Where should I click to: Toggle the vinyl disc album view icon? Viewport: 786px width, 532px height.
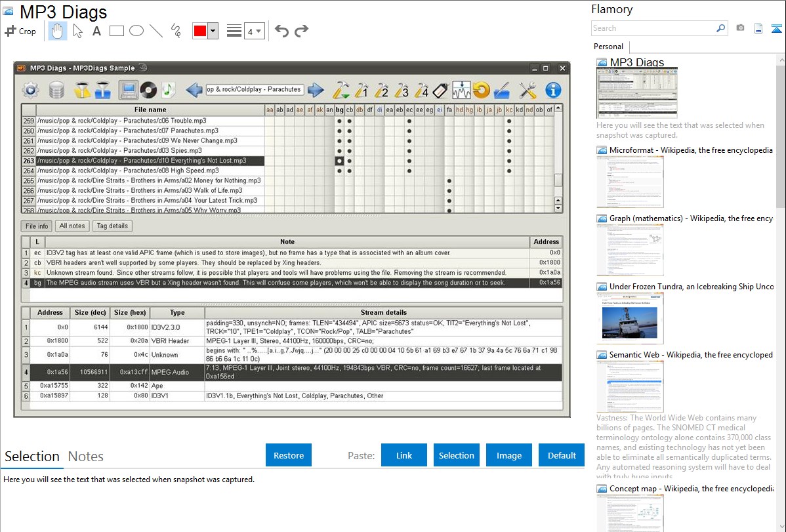click(x=148, y=91)
